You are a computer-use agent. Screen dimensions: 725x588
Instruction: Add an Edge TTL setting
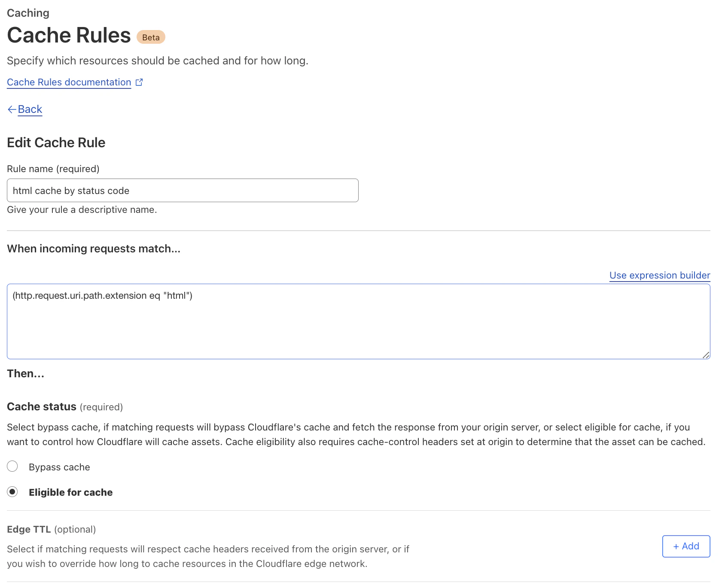686,546
